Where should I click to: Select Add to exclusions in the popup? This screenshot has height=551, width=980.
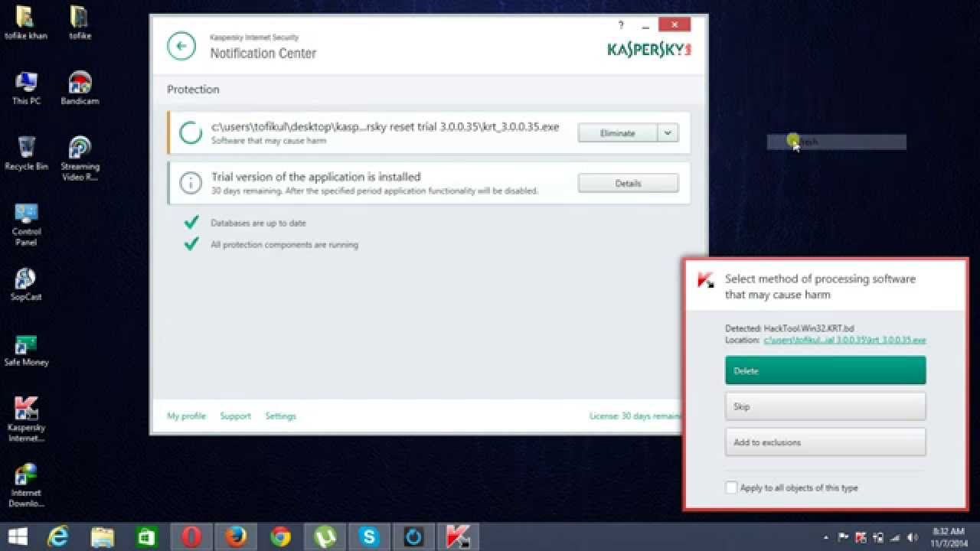point(825,442)
